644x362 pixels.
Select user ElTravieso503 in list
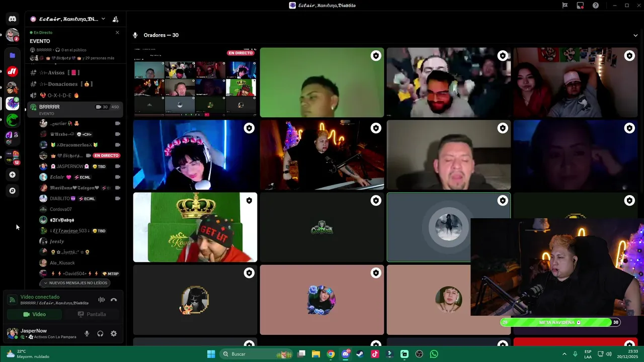click(80, 231)
